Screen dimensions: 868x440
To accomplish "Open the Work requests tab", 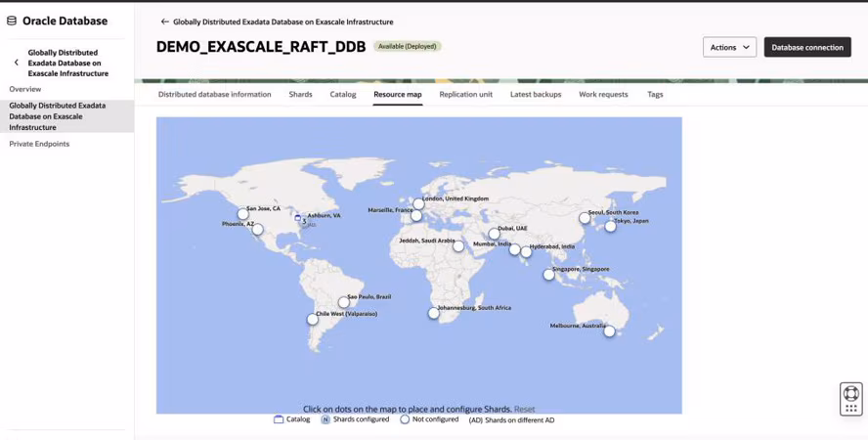I will click(603, 95).
